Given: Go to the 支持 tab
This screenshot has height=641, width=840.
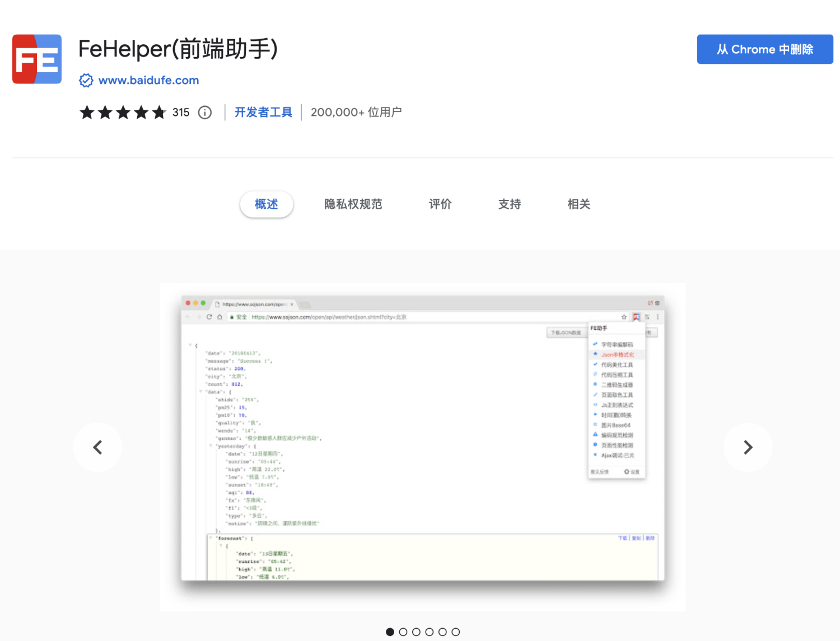Looking at the screenshot, I should tap(510, 204).
